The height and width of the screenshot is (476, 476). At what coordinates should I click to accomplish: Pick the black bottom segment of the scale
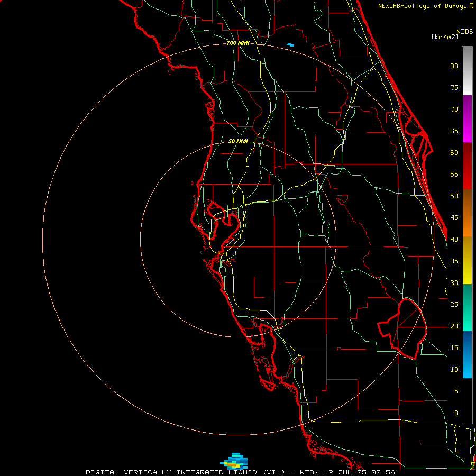[x=467, y=401]
